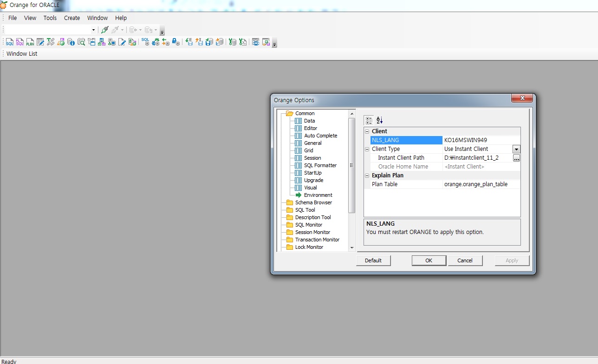Click the Categorized view icon in Options
Screen dimensions: 598x364
(369, 120)
